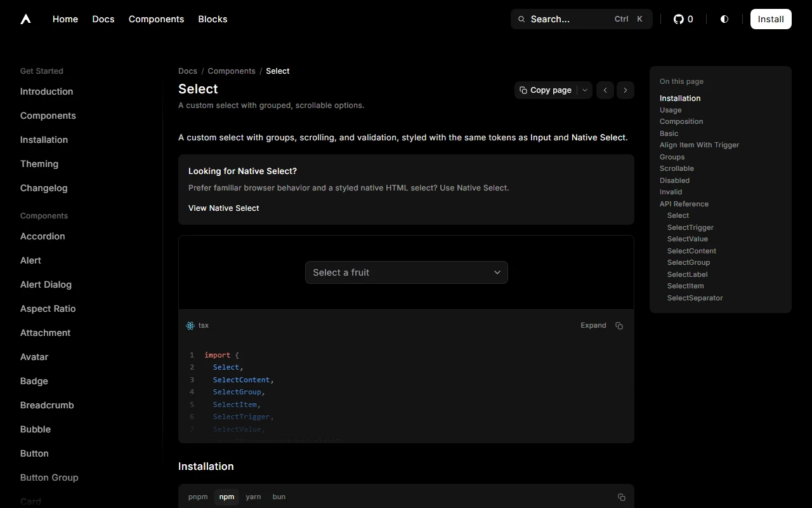Jump to Basic section
The image size is (812, 508).
point(669,133)
